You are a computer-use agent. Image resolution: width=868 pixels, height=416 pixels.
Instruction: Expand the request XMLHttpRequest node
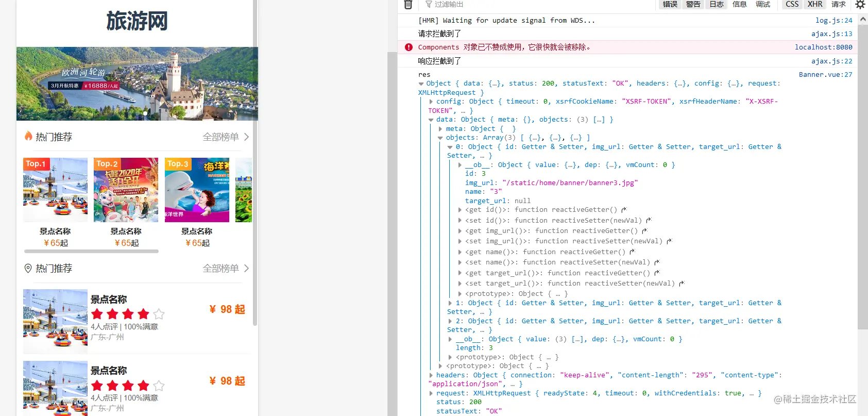[x=431, y=393]
